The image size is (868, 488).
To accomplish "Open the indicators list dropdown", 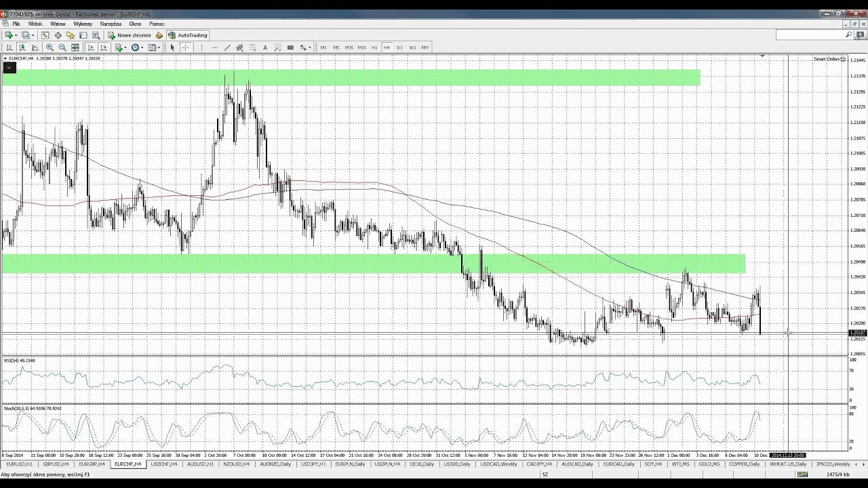I will point(125,47).
